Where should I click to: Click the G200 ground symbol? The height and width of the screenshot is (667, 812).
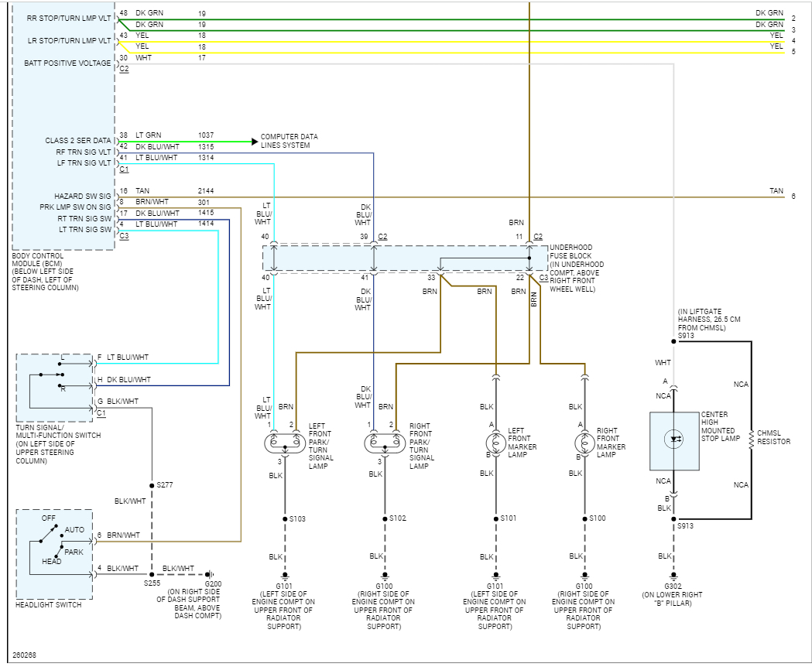pyautogui.click(x=209, y=574)
